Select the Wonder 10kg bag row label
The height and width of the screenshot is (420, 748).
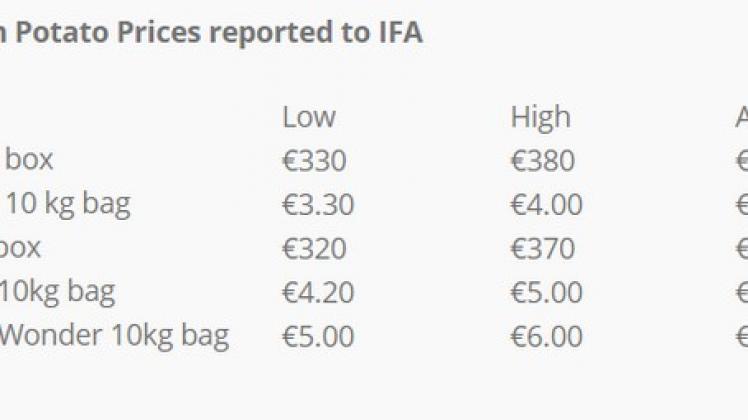114,337
